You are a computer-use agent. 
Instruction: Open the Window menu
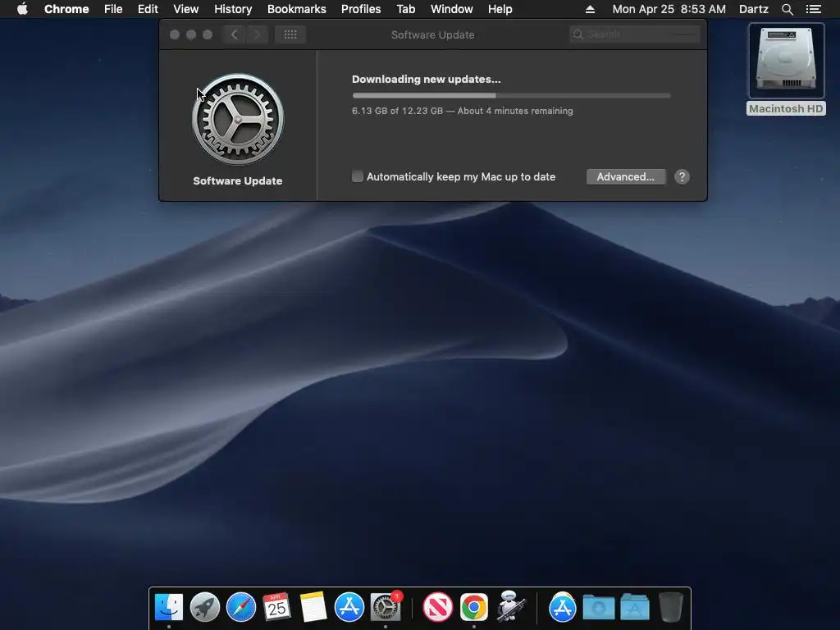click(452, 9)
